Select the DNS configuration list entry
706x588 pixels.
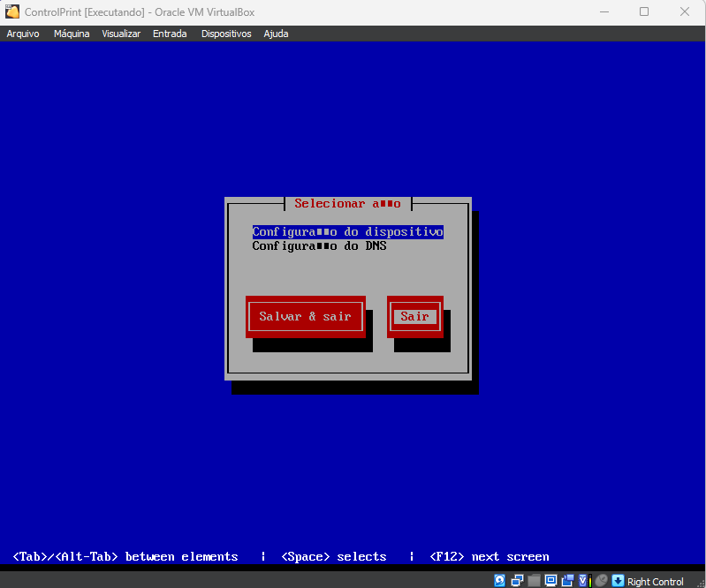(x=319, y=245)
